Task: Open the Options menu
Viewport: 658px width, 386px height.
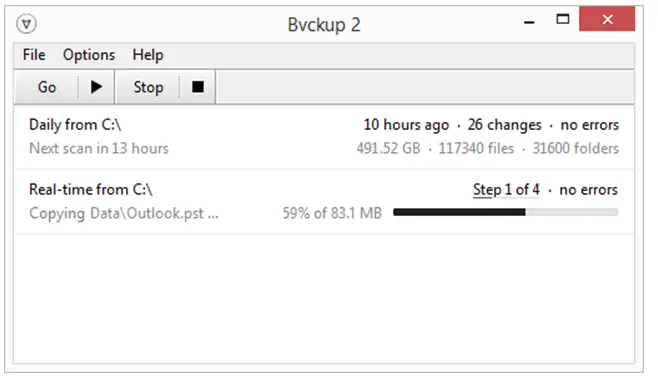Action: pos(89,55)
